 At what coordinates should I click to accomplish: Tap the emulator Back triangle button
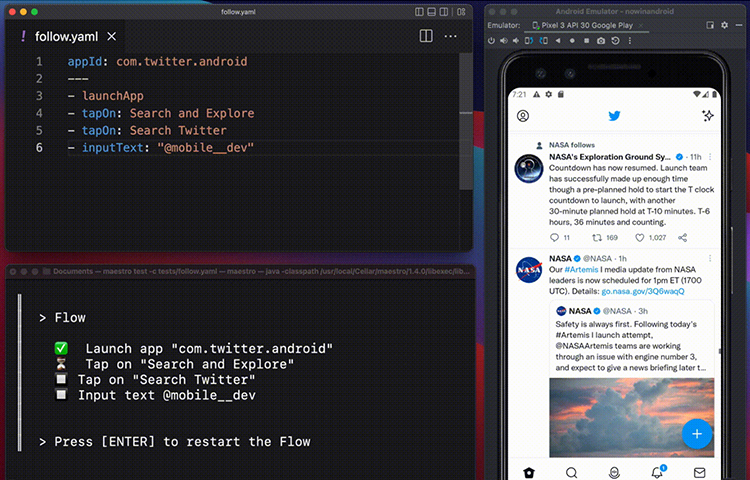point(558,41)
